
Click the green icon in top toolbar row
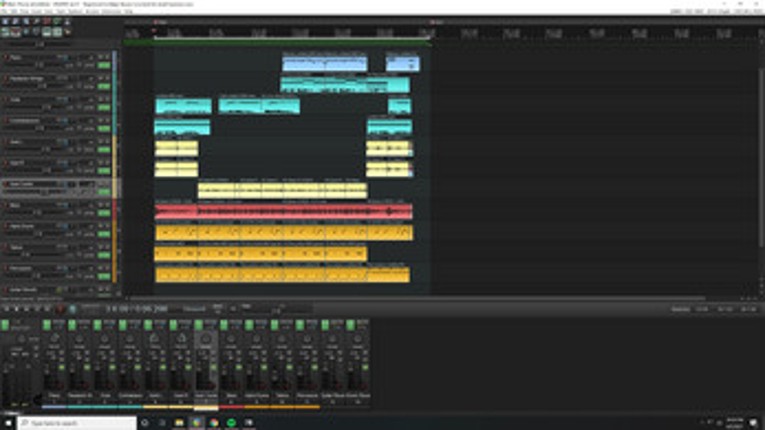click(x=57, y=21)
